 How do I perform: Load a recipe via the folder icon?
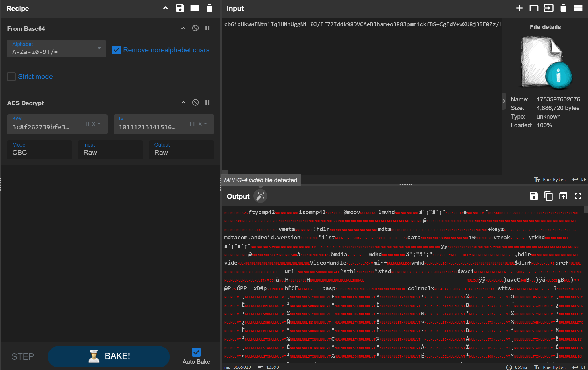[x=195, y=8]
